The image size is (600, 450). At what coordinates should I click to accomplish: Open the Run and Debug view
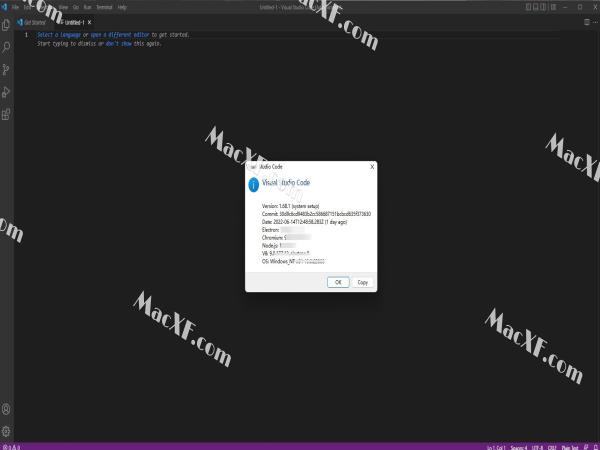coord(6,92)
